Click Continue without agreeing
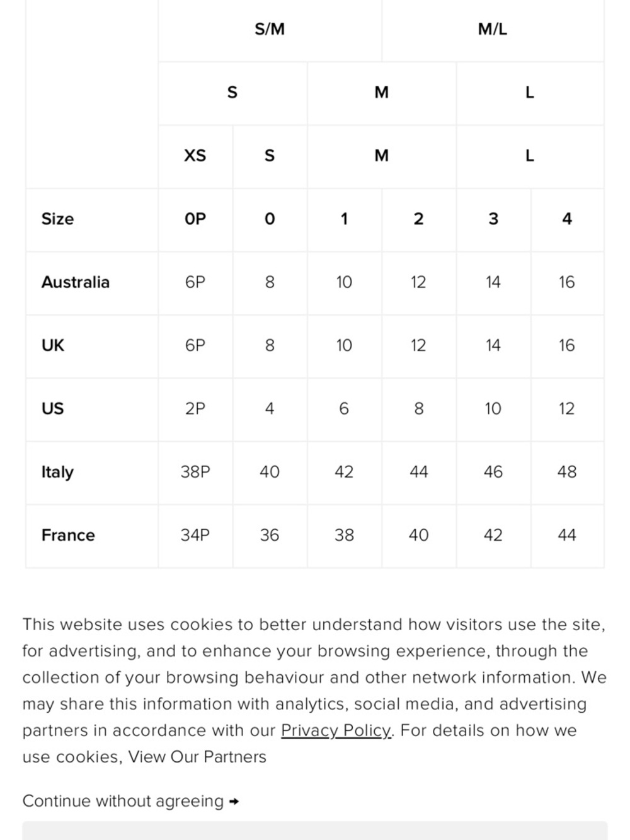This screenshot has width=630, height=840. tap(123, 801)
